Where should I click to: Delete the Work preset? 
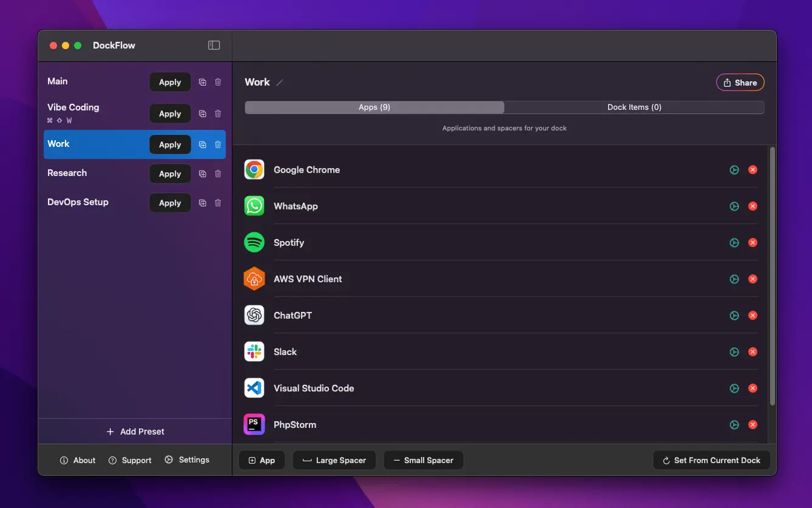coord(218,144)
